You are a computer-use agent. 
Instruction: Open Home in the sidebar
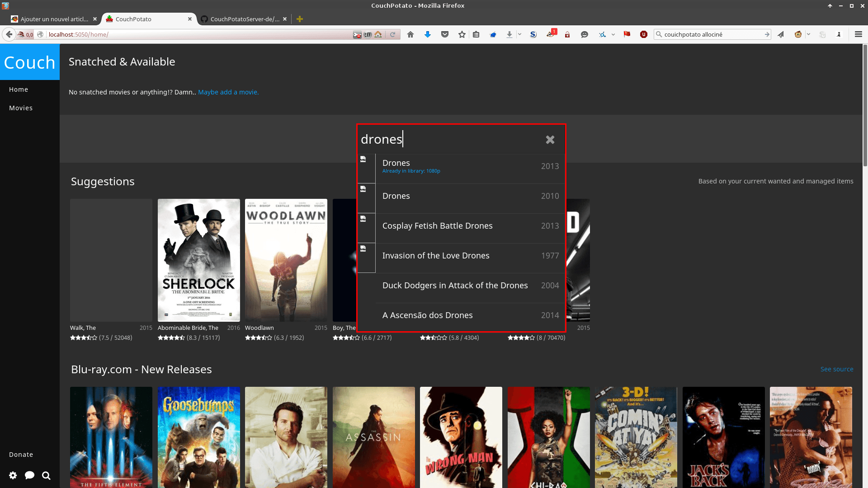(x=19, y=89)
